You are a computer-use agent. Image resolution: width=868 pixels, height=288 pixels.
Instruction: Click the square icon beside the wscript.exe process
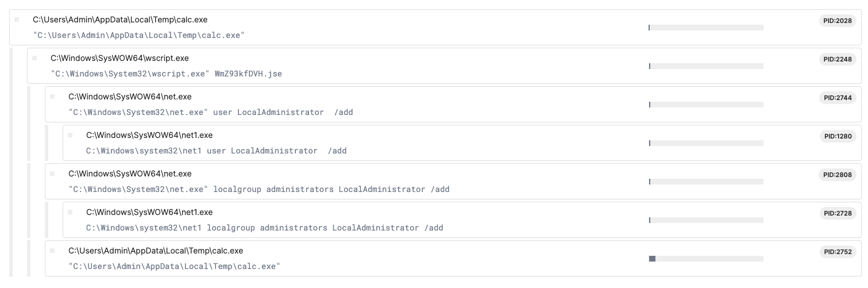(x=34, y=58)
